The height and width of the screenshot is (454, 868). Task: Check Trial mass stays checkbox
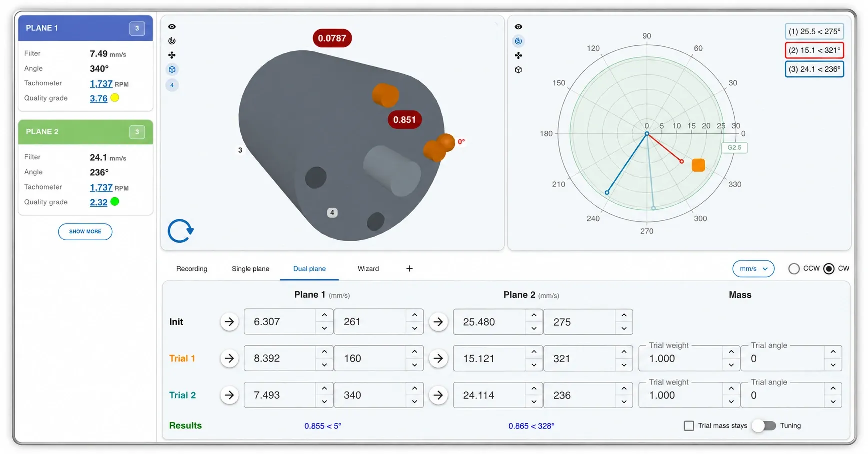pos(689,426)
